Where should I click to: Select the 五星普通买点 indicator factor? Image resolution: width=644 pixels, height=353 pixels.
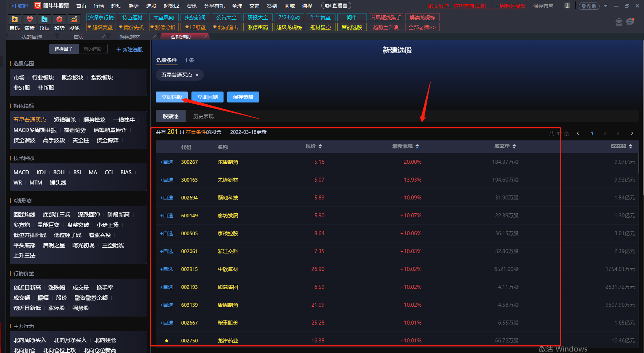[30, 120]
